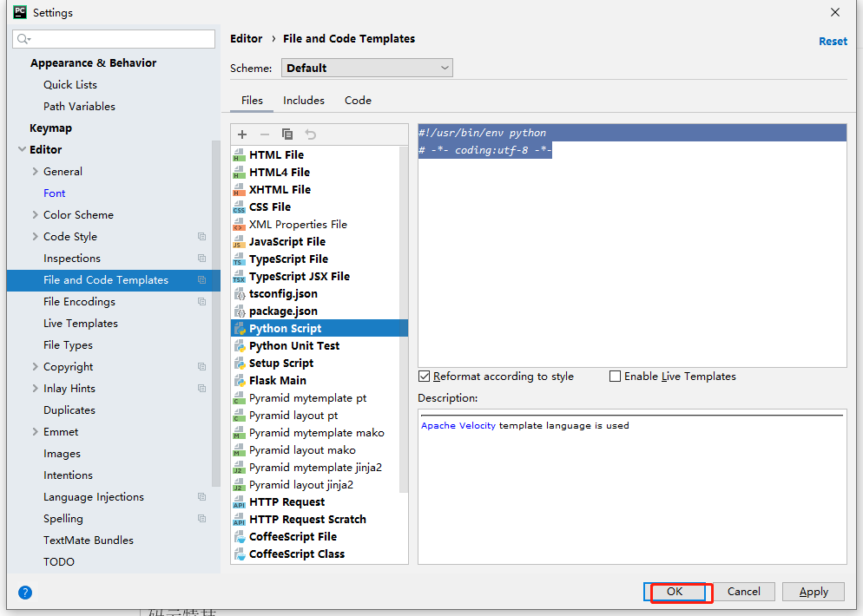The height and width of the screenshot is (616, 863).
Task: Click the project-level icon beside Inspections
Action: pos(202,259)
